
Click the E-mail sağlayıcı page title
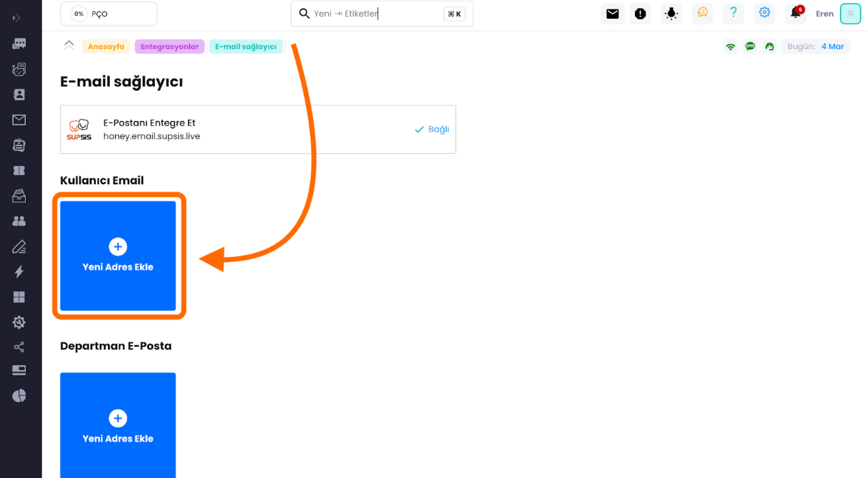point(121,82)
